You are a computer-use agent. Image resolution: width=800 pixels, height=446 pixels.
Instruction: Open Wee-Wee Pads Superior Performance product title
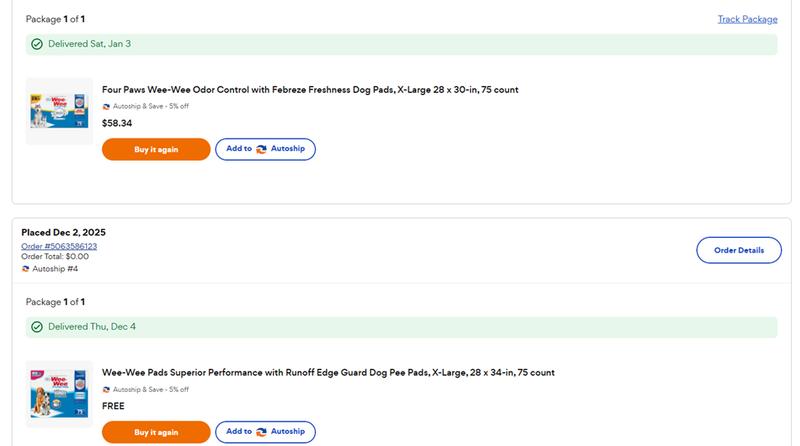coord(328,373)
